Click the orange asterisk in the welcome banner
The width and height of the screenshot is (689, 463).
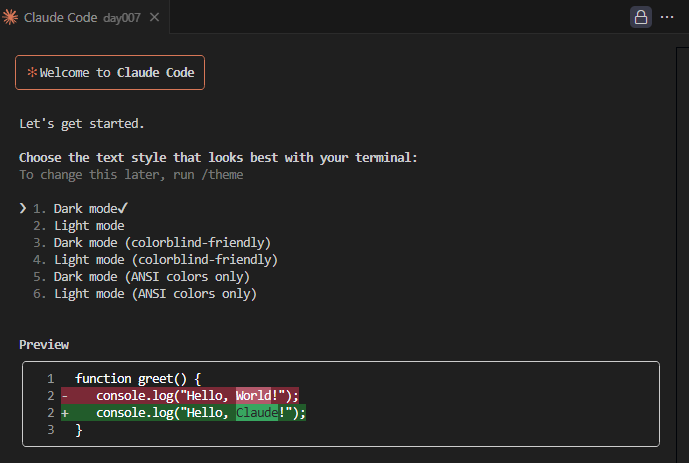[32, 72]
